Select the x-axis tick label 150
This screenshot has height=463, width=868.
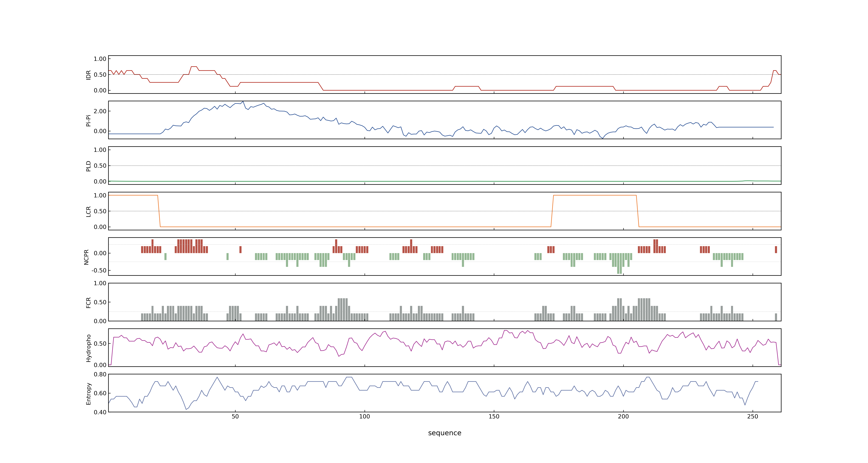point(494,416)
